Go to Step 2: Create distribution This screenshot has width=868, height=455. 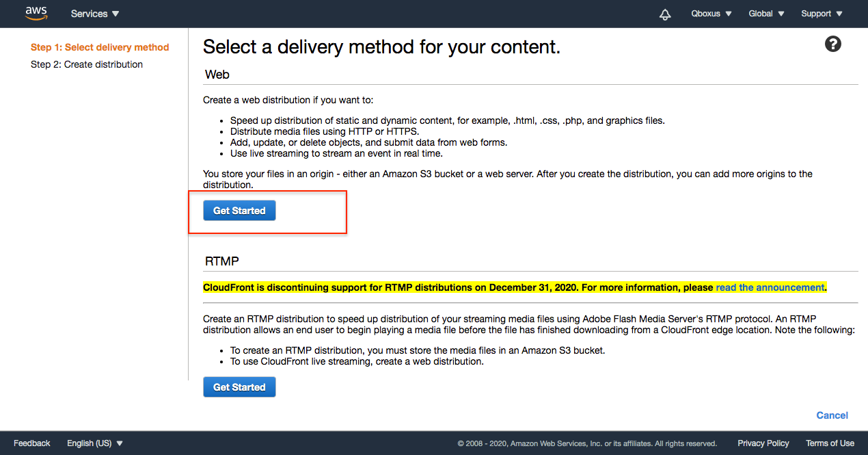pos(87,64)
